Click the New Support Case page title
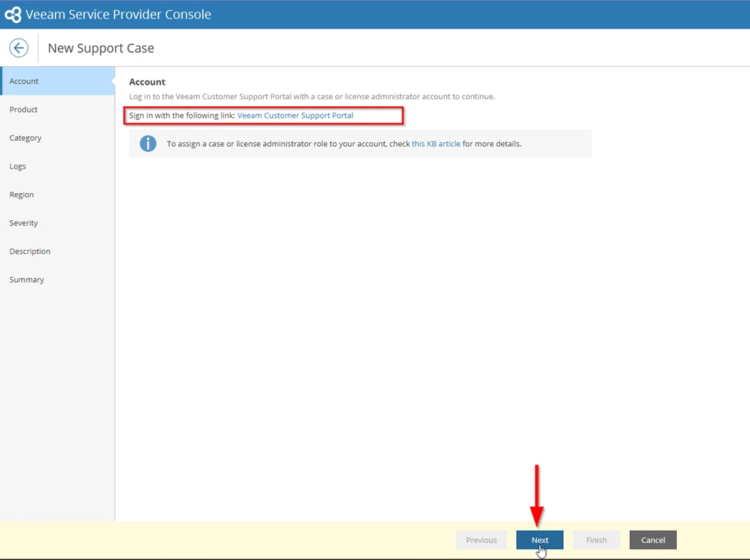Viewport: 750px width, 560px height. (x=101, y=48)
